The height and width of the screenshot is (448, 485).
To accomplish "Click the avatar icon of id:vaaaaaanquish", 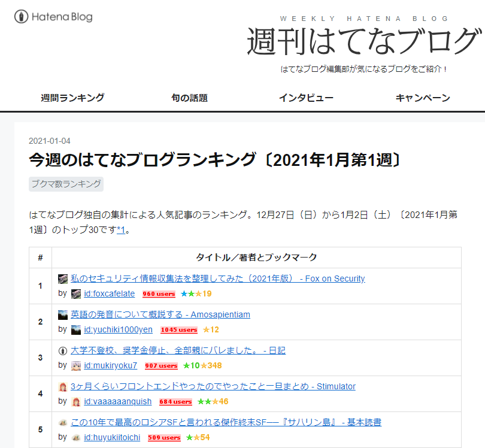I will point(76,402).
